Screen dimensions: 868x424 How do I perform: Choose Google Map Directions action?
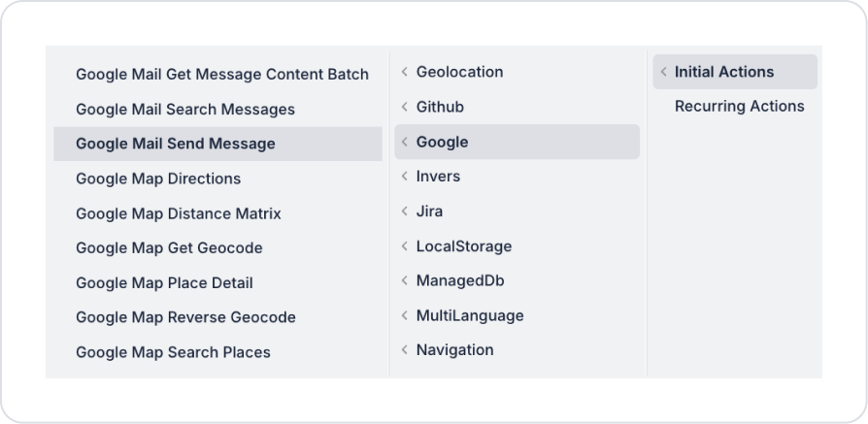coord(157,179)
